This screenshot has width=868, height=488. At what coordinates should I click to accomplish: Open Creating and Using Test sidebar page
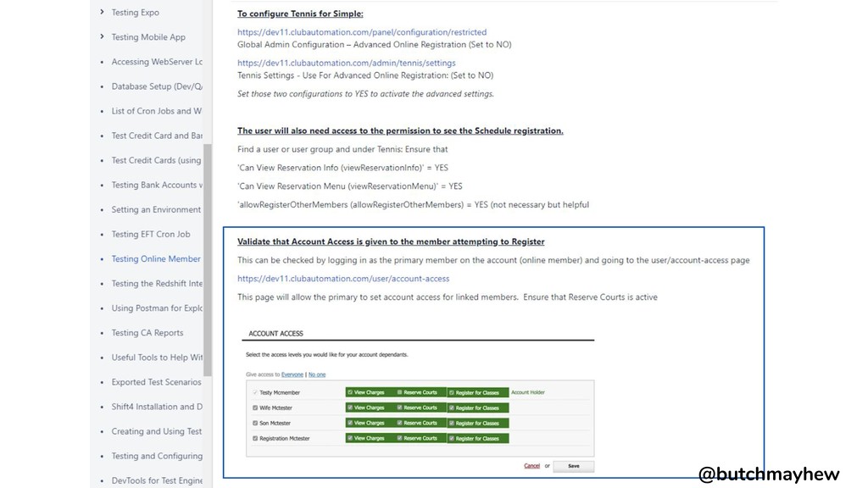[x=157, y=431]
